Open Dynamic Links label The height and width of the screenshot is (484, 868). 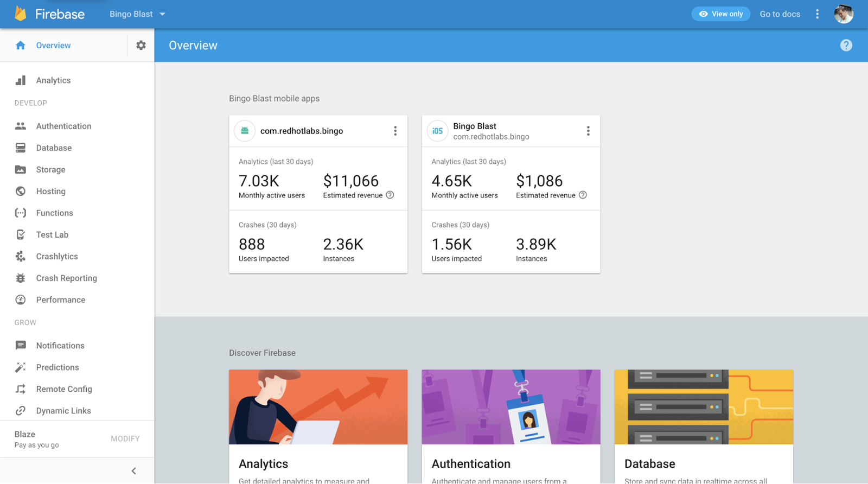63,411
